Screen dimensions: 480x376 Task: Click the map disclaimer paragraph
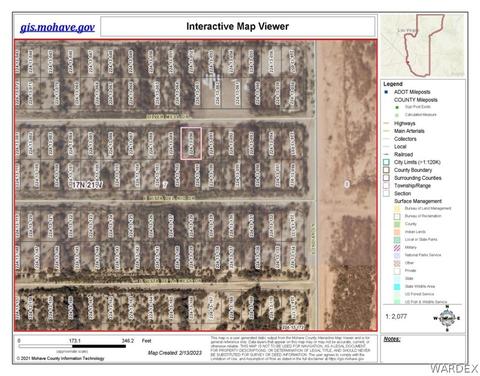[291, 348]
